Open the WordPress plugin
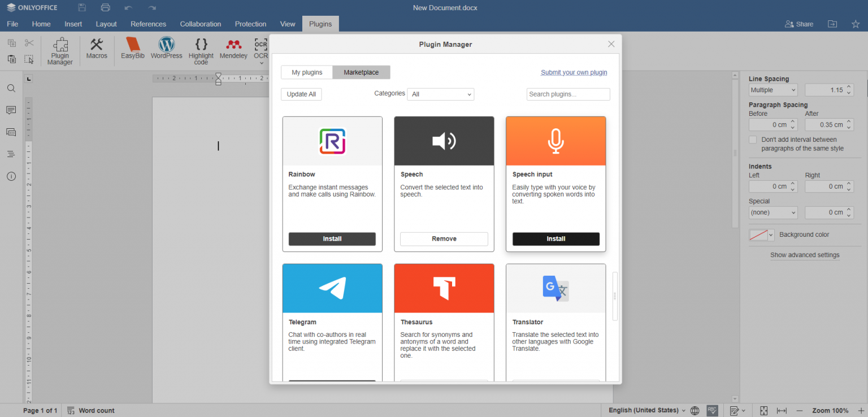 166,49
